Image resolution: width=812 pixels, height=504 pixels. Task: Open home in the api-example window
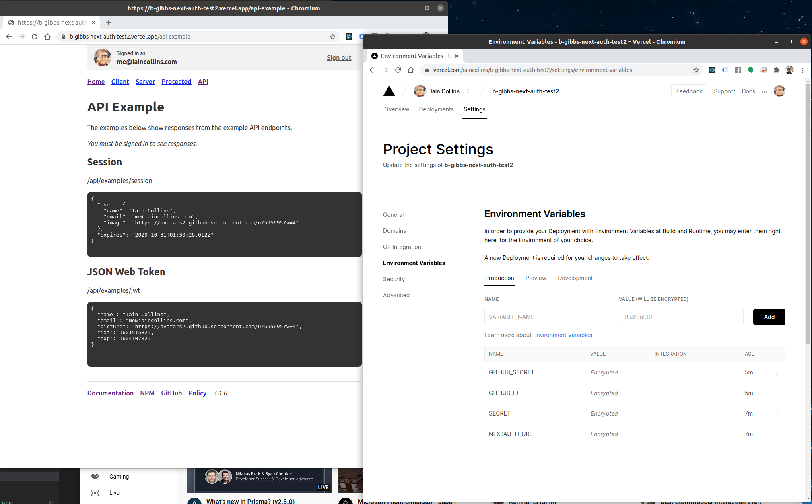[47, 37]
